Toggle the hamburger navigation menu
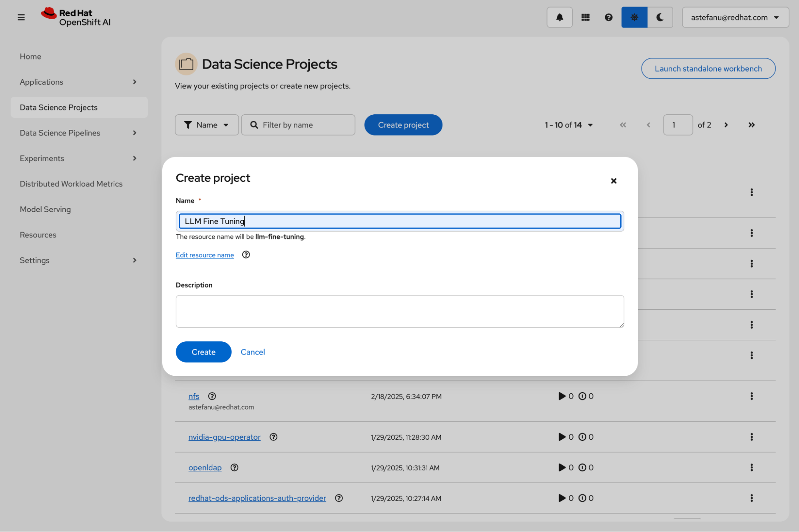The height and width of the screenshot is (532, 799). (x=21, y=17)
